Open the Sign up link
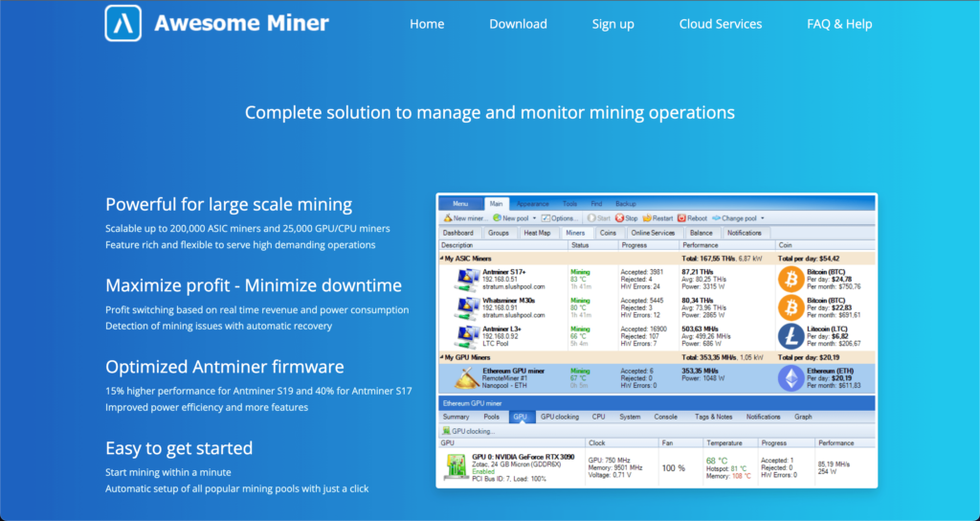Screen dimensions: 980x521 click(x=613, y=24)
